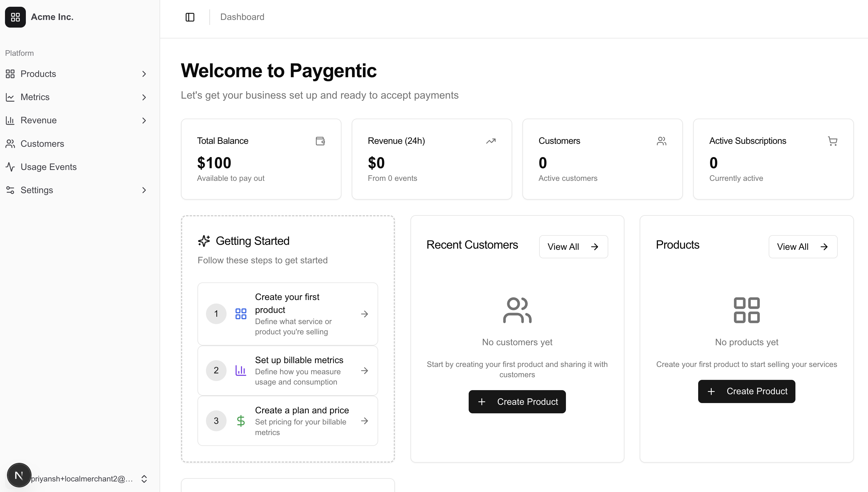Click Create Product under No customers yet
The height and width of the screenshot is (492, 868).
(517, 402)
